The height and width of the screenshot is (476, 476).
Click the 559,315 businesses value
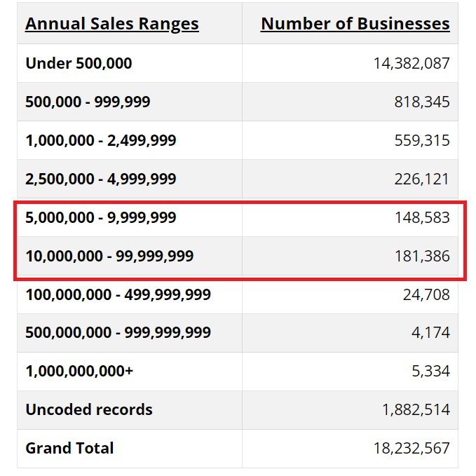coord(422,140)
